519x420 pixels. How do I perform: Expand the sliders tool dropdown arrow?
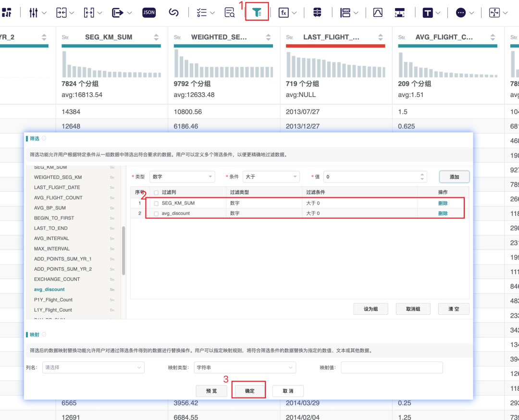(44, 13)
